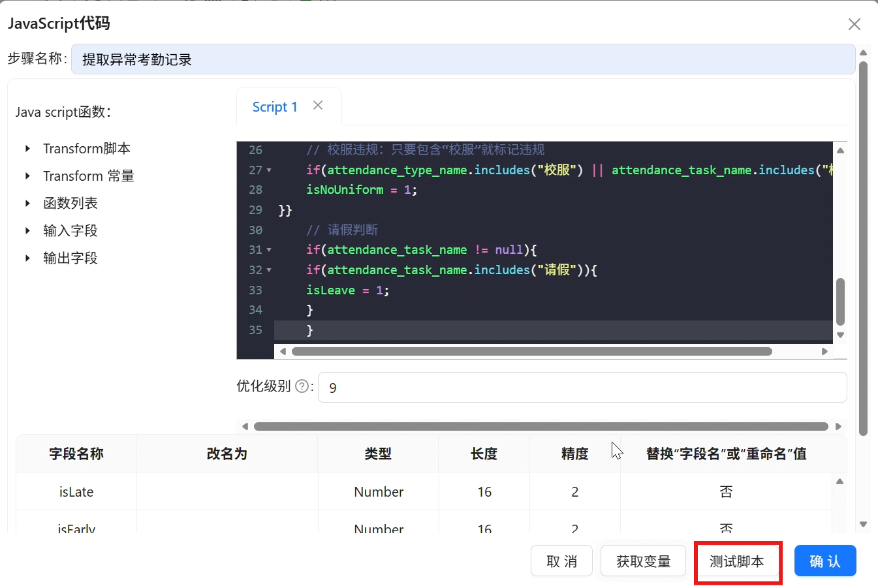Click the 获取变量 button
The width and height of the screenshot is (878, 588).
[x=643, y=561]
